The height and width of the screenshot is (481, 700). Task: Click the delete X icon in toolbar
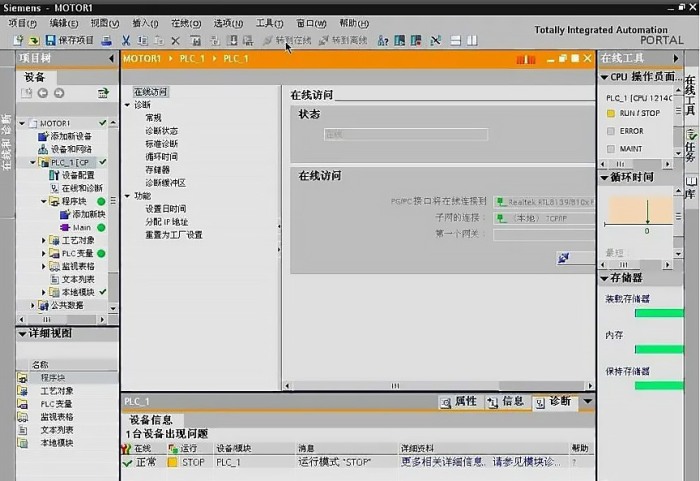coord(175,41)
